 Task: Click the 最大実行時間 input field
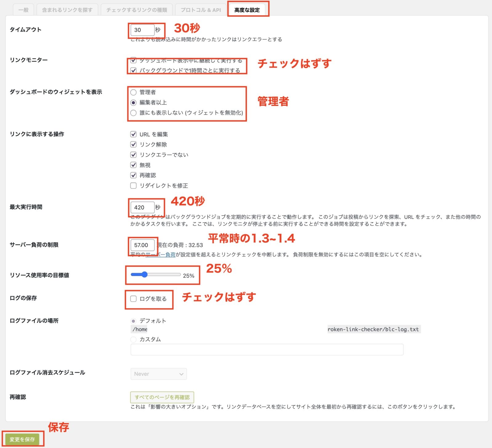click(x=142, y=207)
